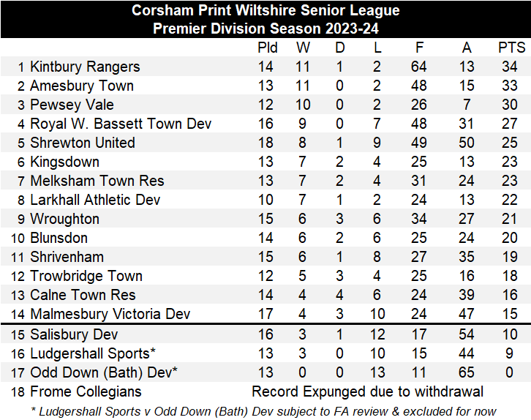Click the FA review footnote text

point(265,410)
